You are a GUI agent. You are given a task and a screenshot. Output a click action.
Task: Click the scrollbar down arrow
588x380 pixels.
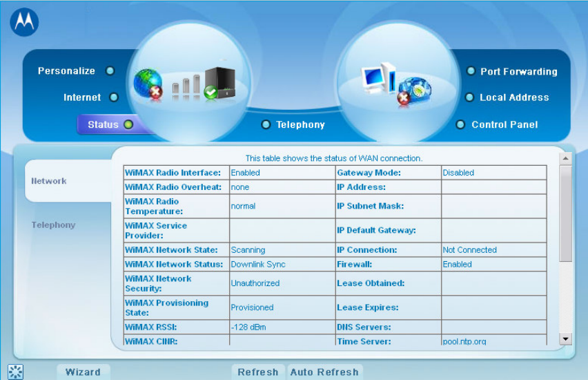point(565,339)
